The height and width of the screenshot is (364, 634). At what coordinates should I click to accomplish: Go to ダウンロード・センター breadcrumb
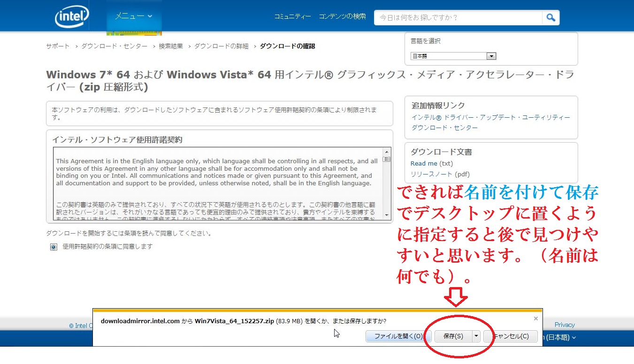coord(115,46)
